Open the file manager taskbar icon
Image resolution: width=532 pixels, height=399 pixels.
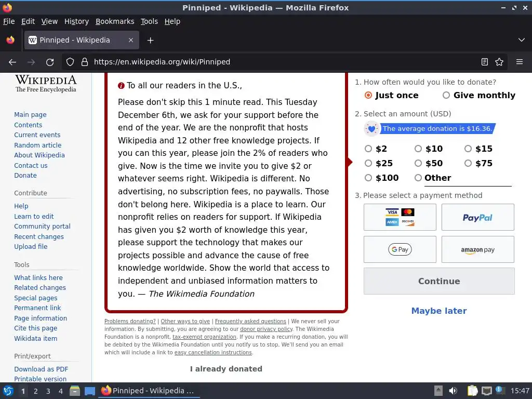75,391
